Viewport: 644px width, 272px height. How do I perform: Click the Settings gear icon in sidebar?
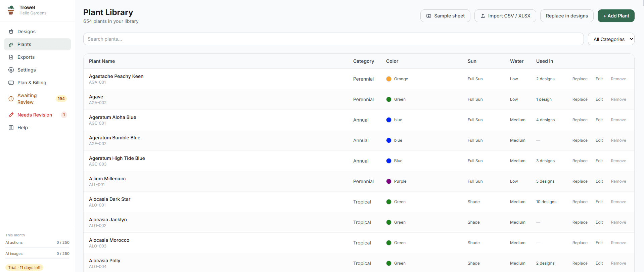(11, 70)
